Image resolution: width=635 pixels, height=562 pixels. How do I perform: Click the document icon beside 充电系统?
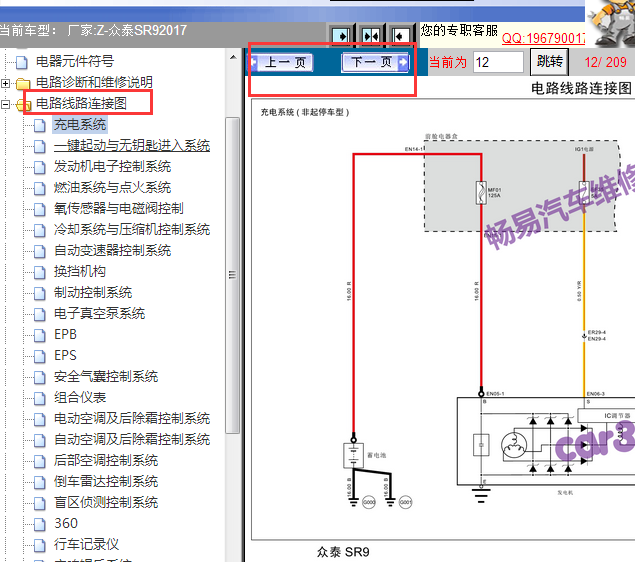(40, 126)
